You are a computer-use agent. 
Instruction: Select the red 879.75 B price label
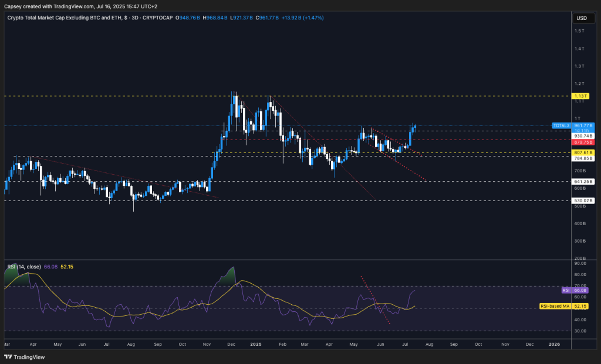(x=582, y=141)
